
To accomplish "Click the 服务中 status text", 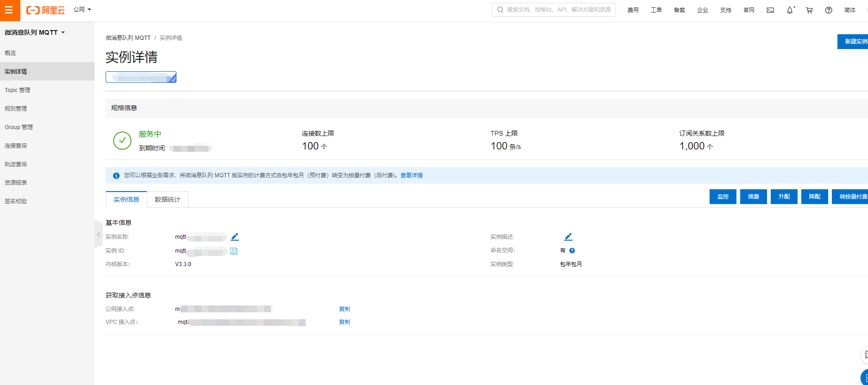I will tap(150, 134).
